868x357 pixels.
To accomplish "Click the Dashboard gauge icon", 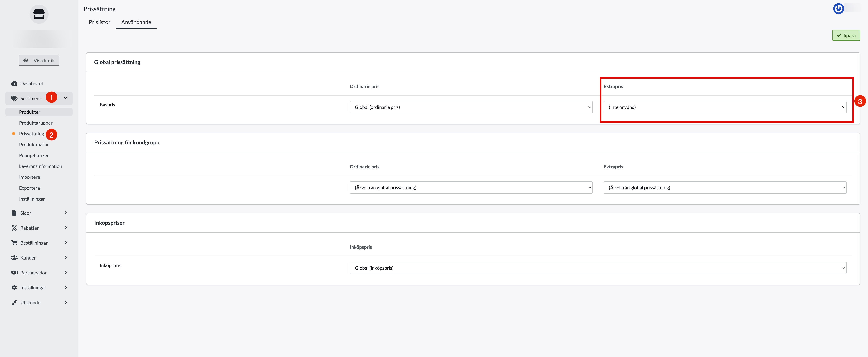I will point(14,84).
